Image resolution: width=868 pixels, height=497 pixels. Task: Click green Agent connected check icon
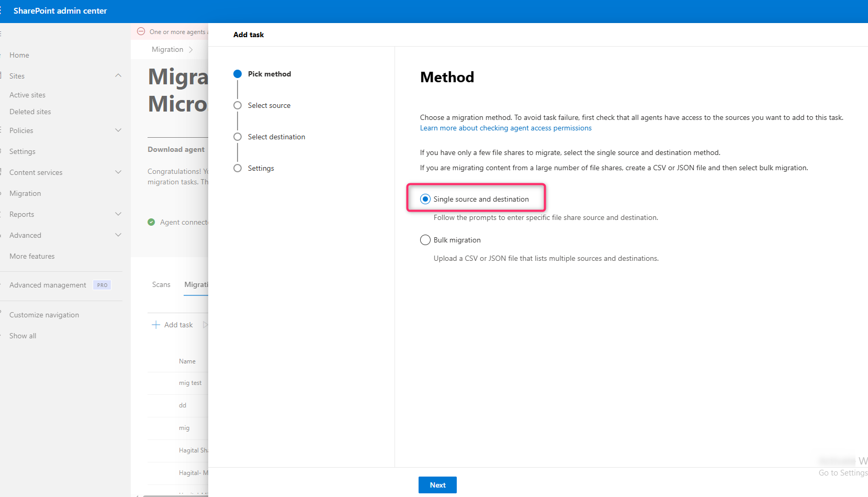tap(151, 222)
